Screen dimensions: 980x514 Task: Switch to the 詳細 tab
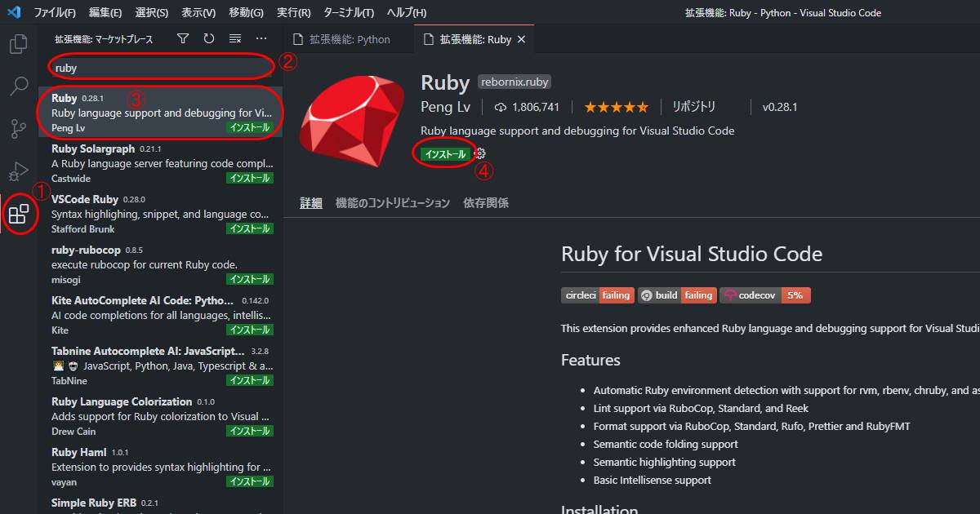(311, 203)
